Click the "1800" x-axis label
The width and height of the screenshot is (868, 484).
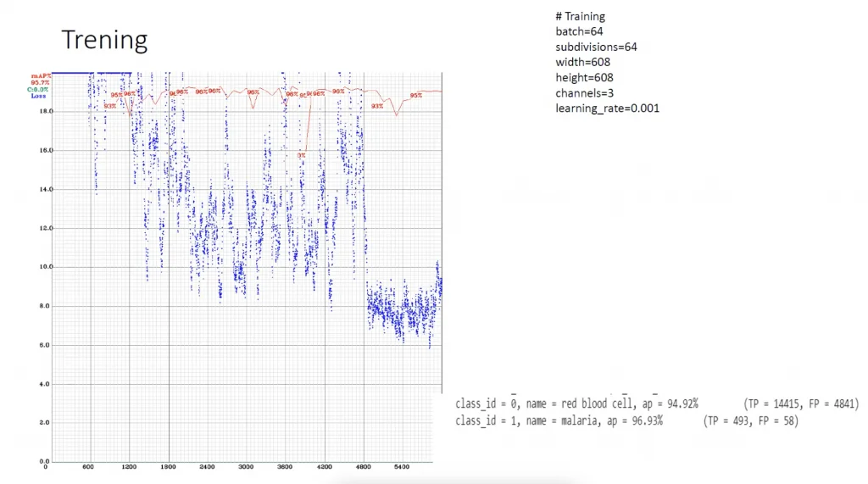point(168,467)
